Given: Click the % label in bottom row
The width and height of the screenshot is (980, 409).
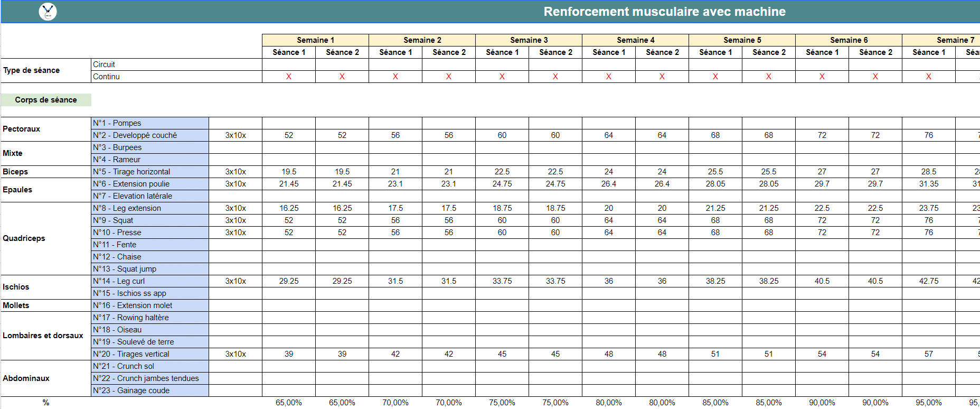Looking at the screenshot, I should [x=46, y=403].
